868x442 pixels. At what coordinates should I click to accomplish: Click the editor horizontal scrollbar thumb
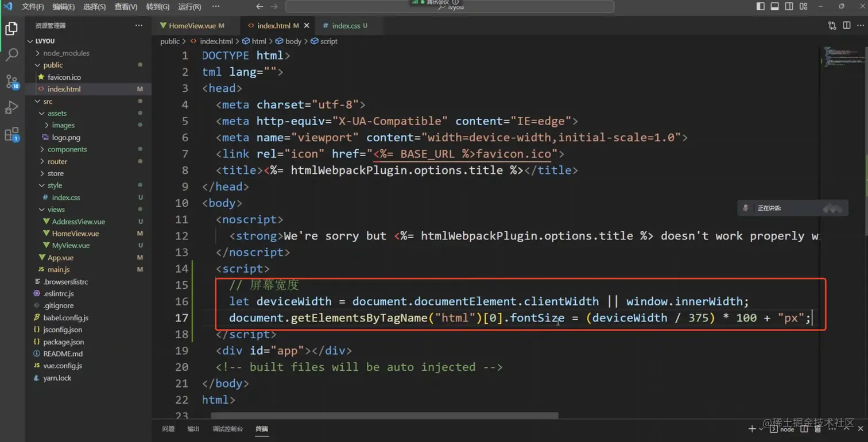coord(385,416)
